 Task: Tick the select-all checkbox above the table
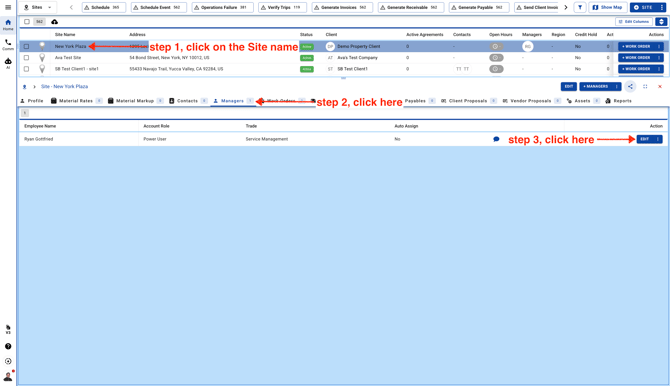(x=27, y=22)
